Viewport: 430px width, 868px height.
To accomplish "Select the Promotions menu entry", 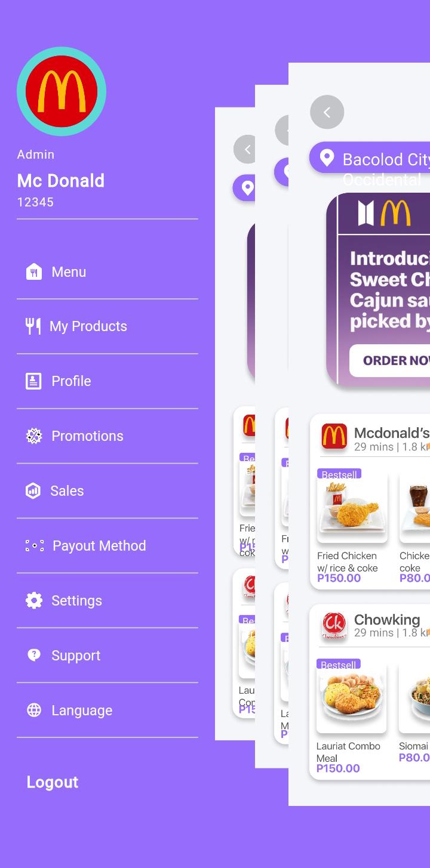I will (107, 436).
